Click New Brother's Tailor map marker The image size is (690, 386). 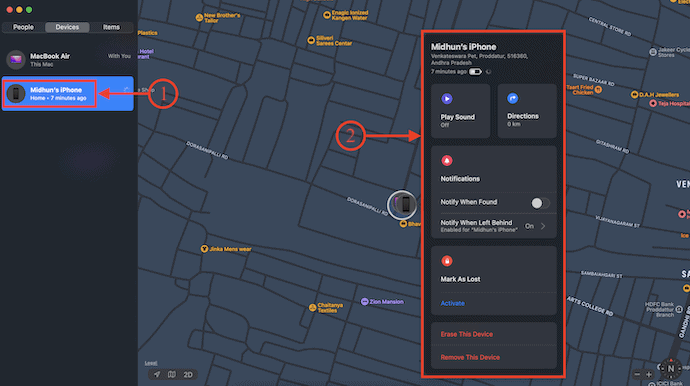click(x=199, y=18)
